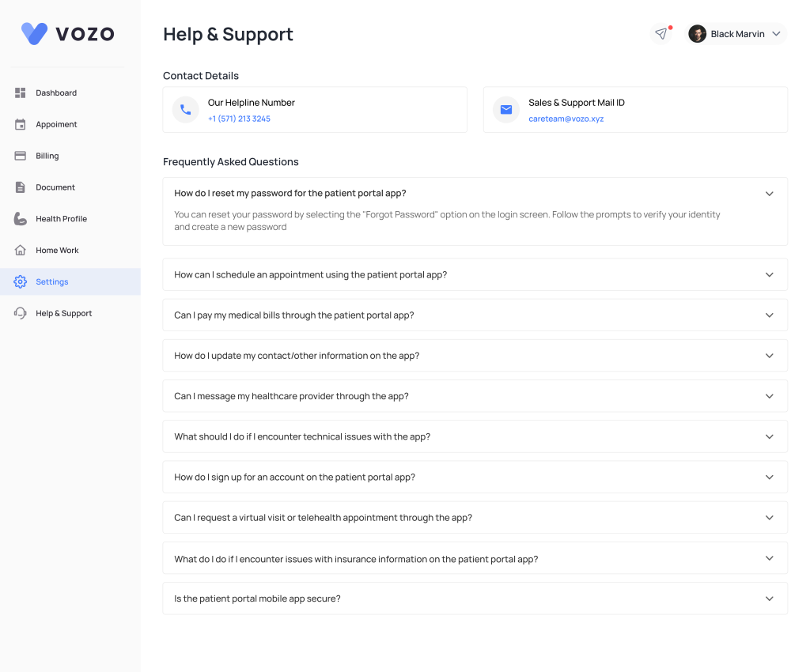Collapse the reset password FAQ answer
This screenshot has width=810, height=672.
pos(769,194)
